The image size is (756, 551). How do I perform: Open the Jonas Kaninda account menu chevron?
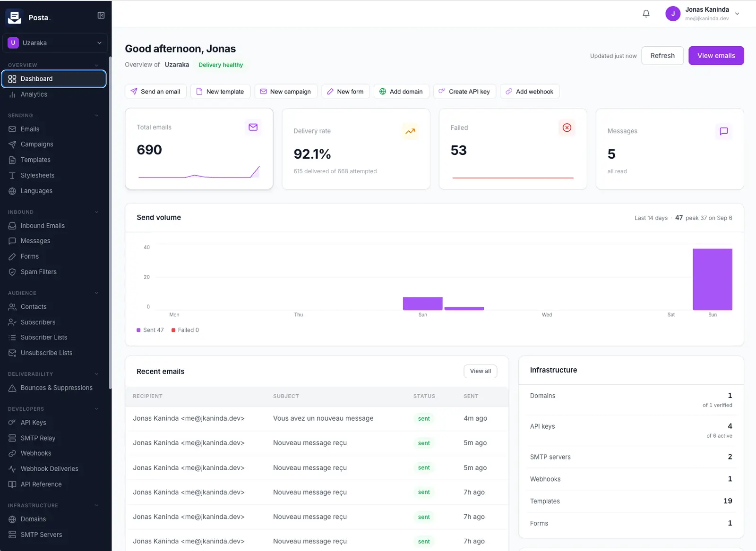(737, 14)
